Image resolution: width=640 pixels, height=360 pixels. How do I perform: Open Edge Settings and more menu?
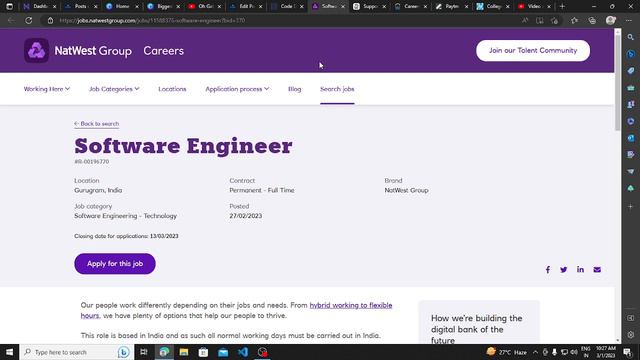(629, 20)
